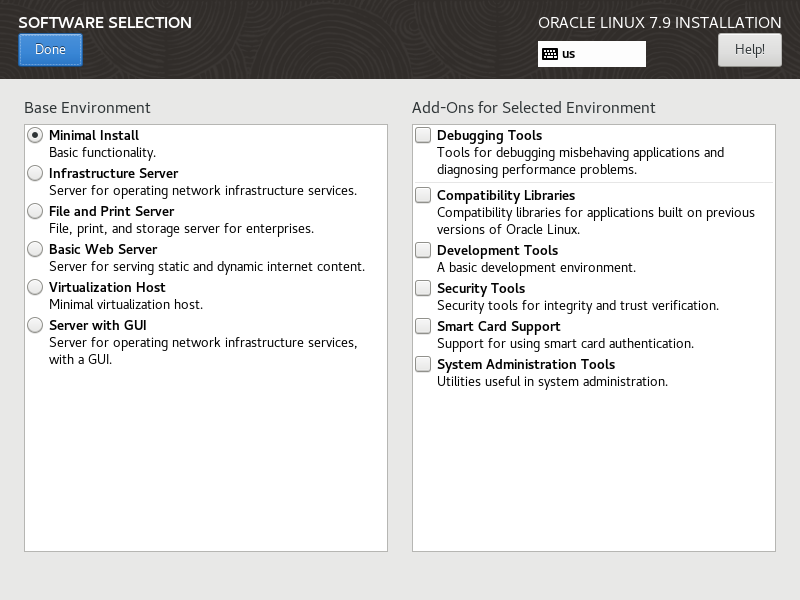
Task: Click the Compatibility Libraries description text
Action: tap(595, 221)
